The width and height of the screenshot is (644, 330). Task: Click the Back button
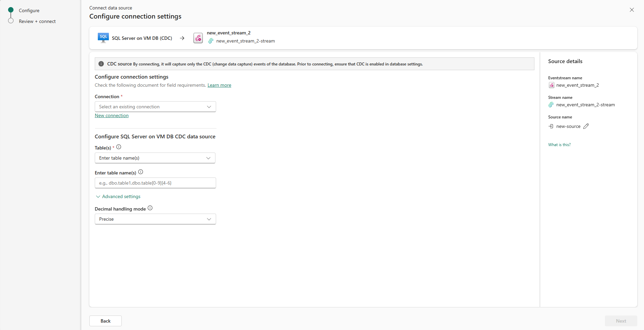click(105, 321)
